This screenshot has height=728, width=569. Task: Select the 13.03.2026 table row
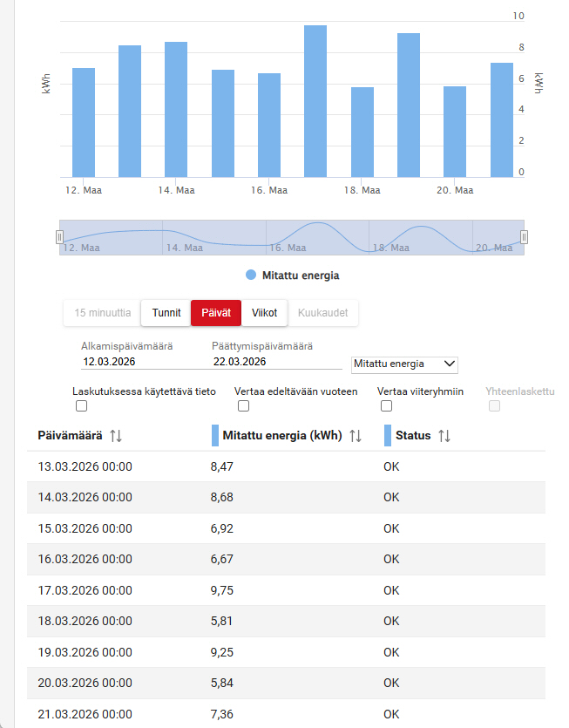pyautogui.click(x=85, y=466)
